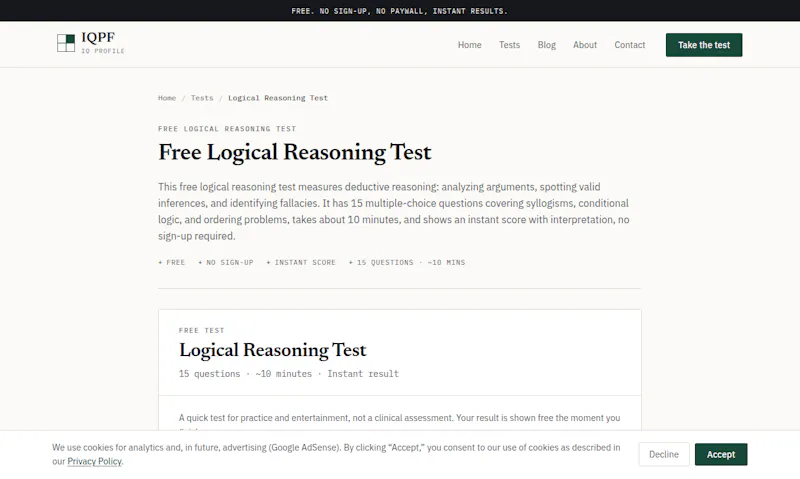
Task: Click the Free Logical Reasoning Test heading
Action: 294,153
